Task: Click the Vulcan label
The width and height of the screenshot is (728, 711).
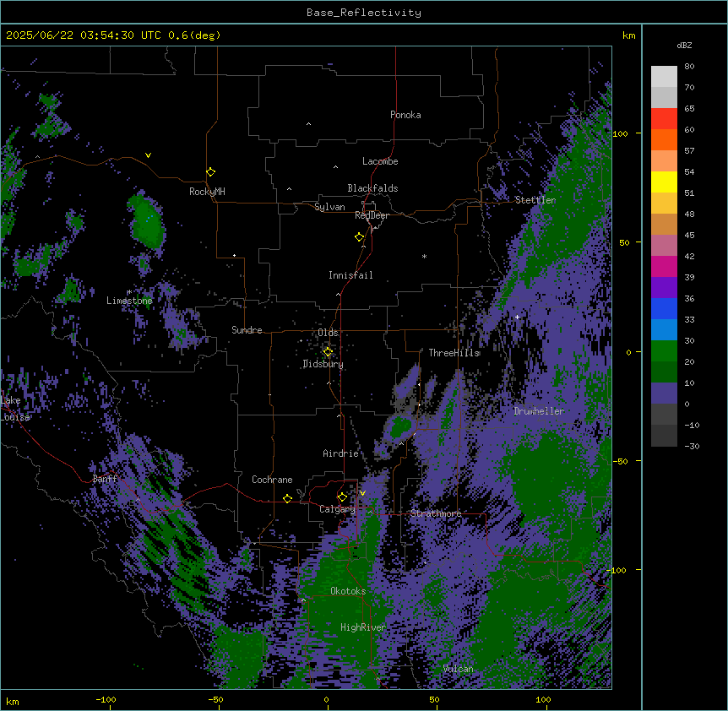Action: 459,669
